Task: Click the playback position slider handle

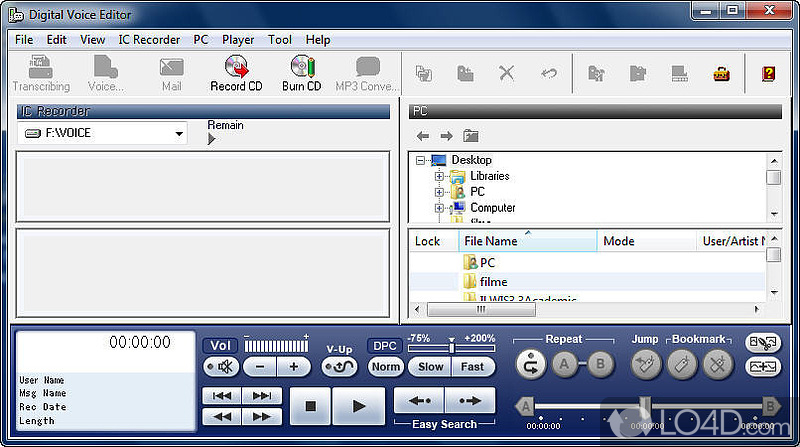Action: point(645,406)
